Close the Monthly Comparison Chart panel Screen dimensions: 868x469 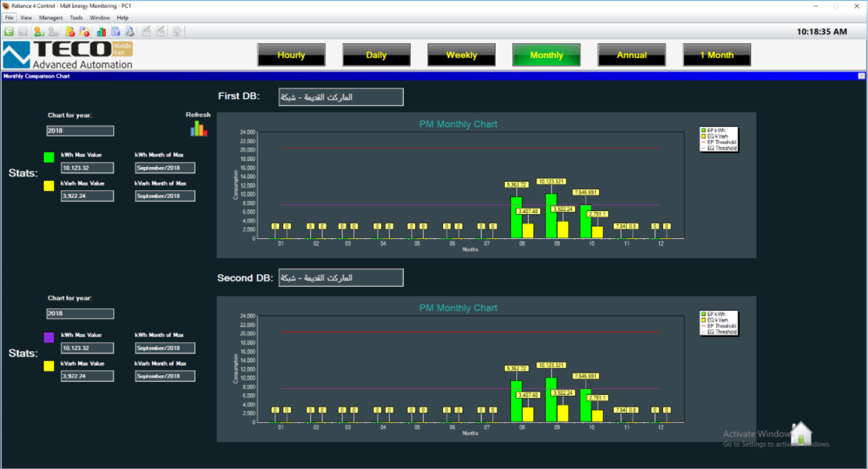pos(861,76)
